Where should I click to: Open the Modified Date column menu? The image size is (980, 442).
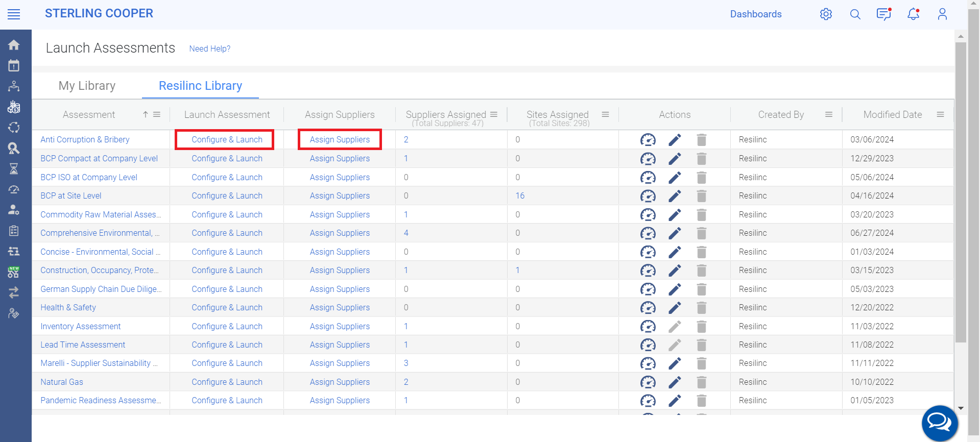pos(940,115)
